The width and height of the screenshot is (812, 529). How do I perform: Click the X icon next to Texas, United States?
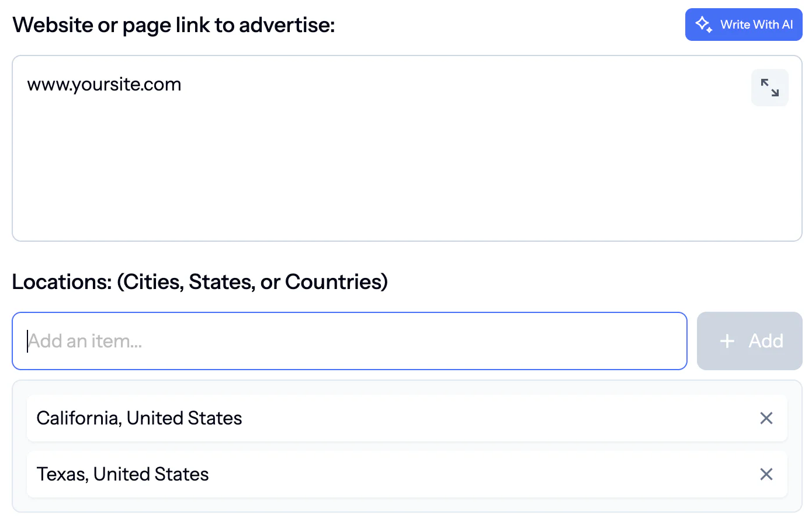point(766,474)
